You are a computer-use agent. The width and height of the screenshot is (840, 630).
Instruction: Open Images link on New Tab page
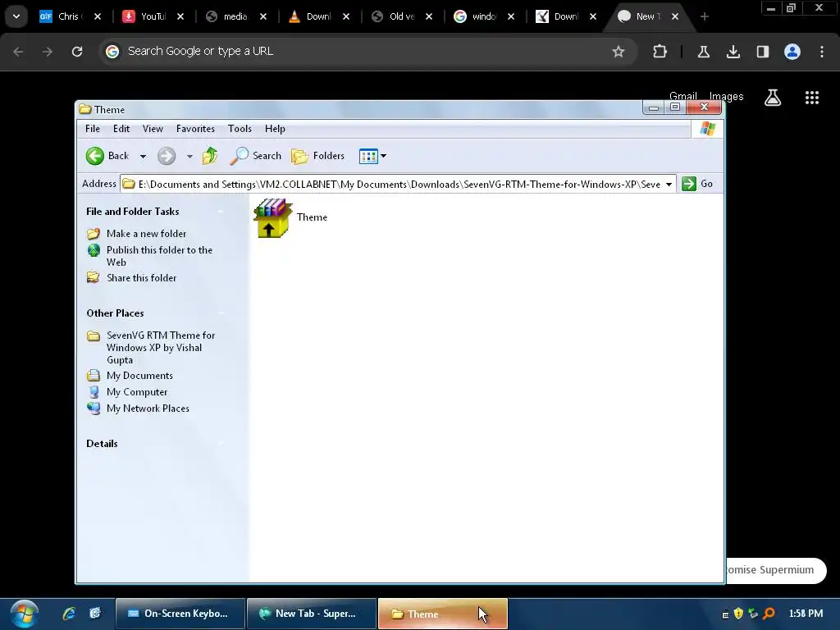(x=727, y=97)
